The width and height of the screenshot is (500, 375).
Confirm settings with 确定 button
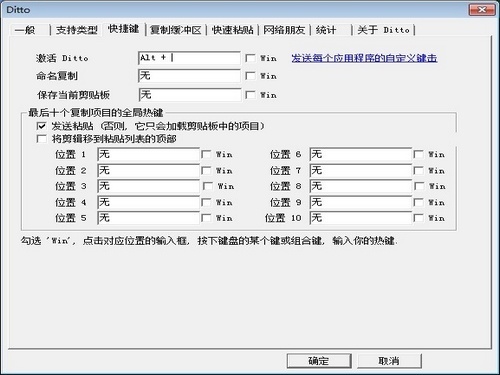pos(319,361)
